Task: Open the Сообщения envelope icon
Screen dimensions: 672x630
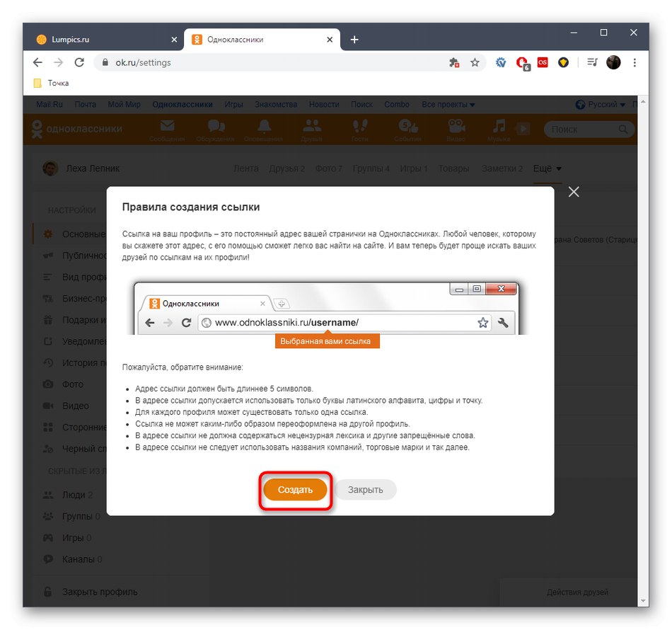Action: (x=167, y=128)
